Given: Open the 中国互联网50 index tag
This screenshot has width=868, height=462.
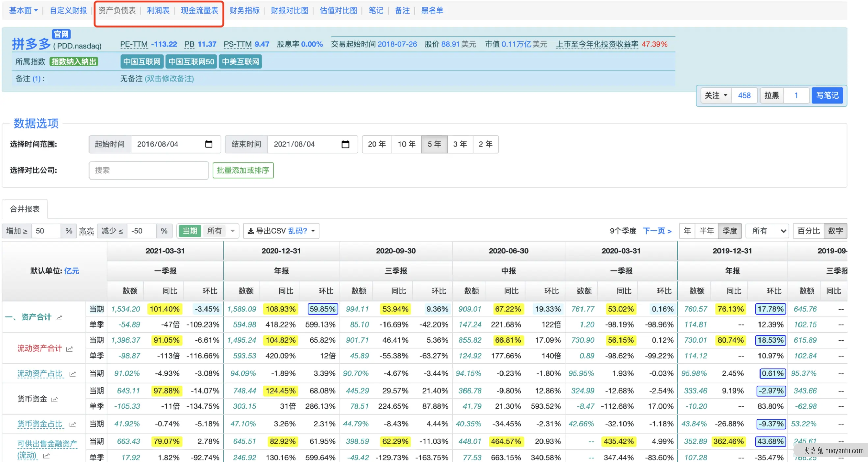Looking at the screenshot, I should (x=191, y=62).
